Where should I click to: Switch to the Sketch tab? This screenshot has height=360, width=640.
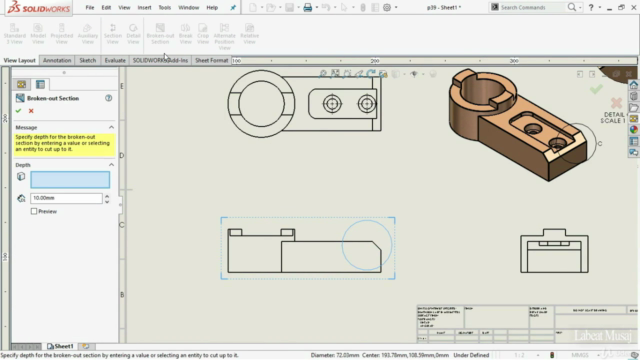click(88, 60)
